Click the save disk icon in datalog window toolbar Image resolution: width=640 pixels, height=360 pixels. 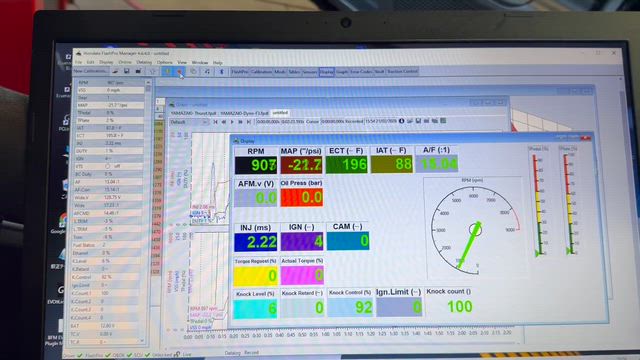click(x=418, y=121)
